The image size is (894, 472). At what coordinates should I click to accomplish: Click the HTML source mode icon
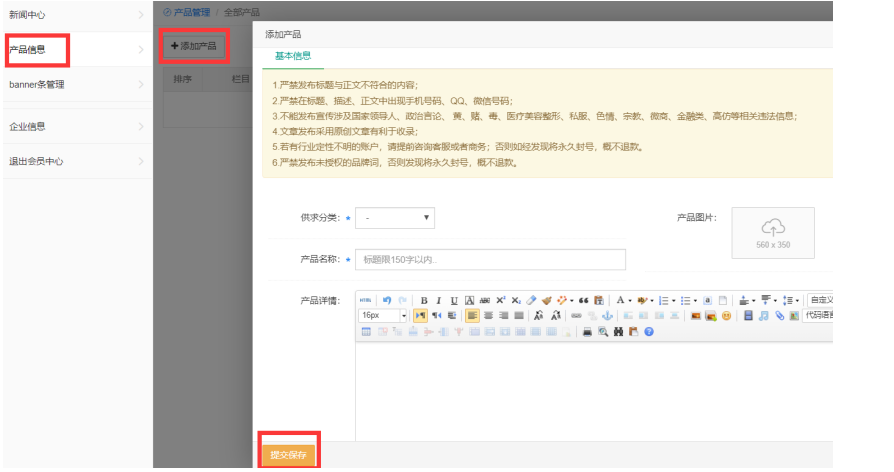coord(365,300)
